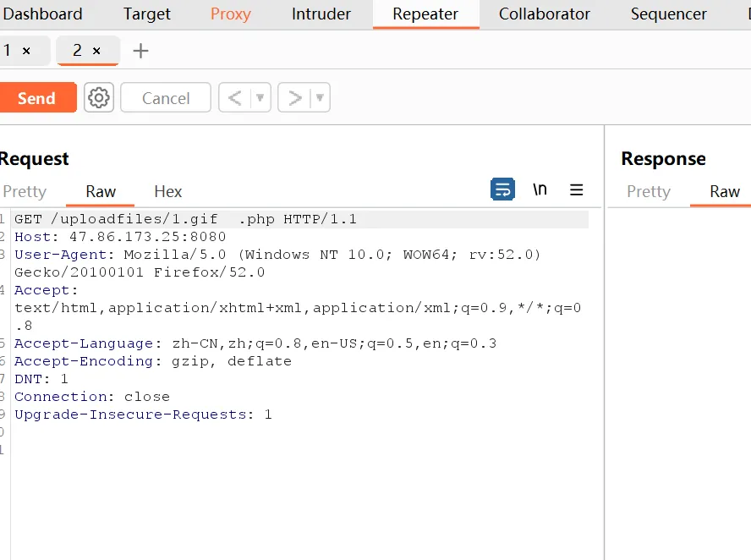Click the Cancel button
751x560 pixels.
166,98
